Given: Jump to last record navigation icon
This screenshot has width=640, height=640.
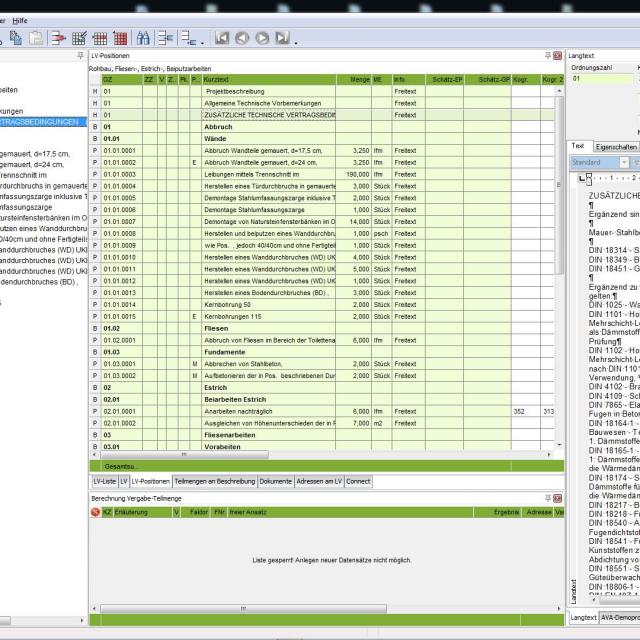Looking at the screenshot, I should (282, 38).
